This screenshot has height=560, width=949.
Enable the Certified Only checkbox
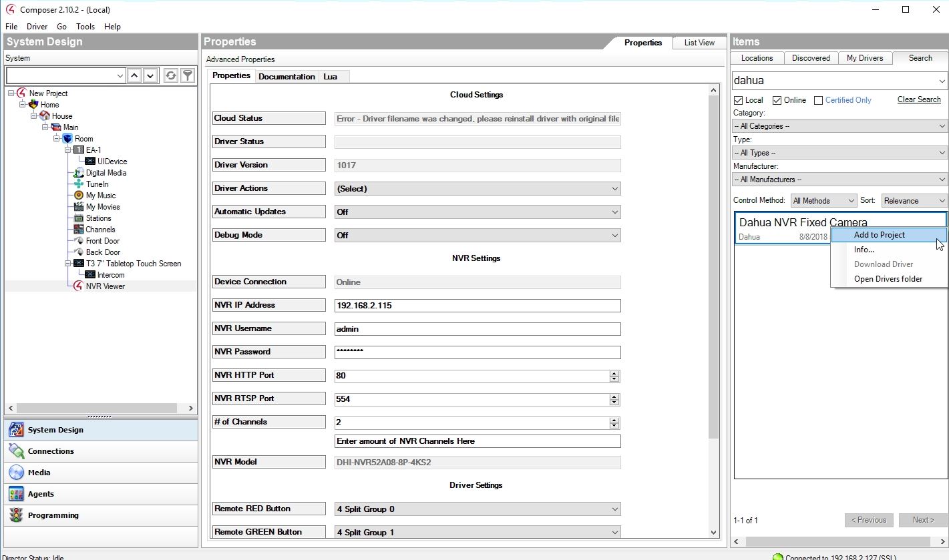pos(818,100)
